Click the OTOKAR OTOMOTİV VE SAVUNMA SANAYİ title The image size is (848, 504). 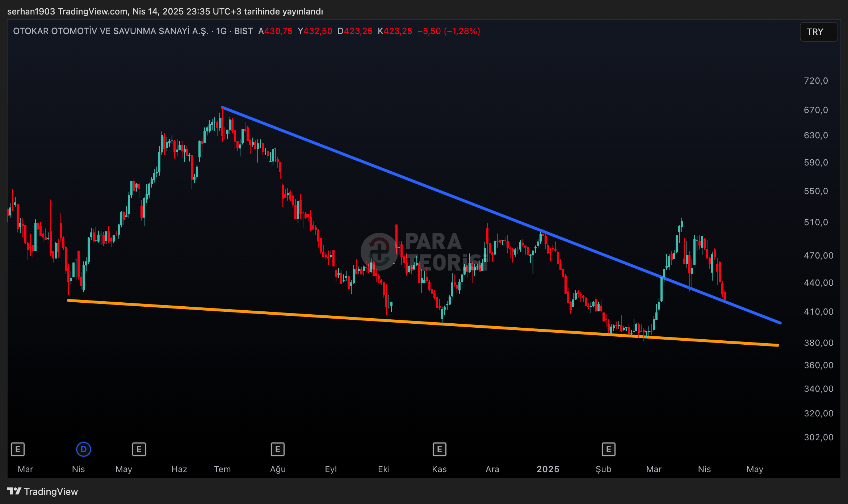point(111,31)
